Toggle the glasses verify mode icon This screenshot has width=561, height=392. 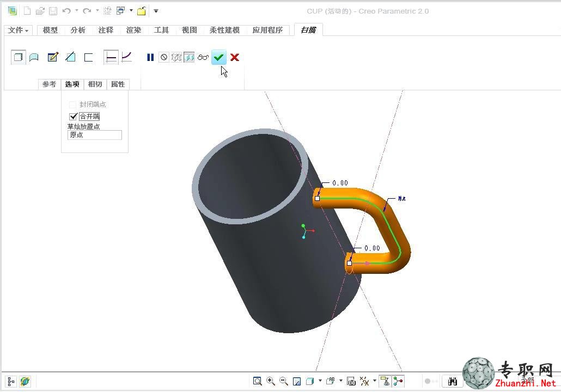click(x=203, y=57)
